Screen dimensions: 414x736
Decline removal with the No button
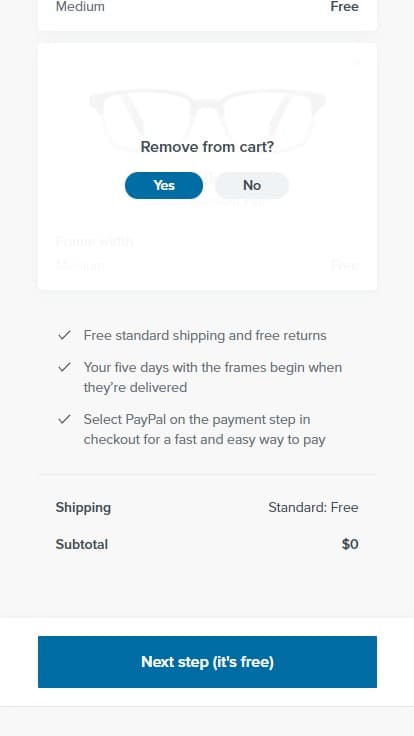252,185
